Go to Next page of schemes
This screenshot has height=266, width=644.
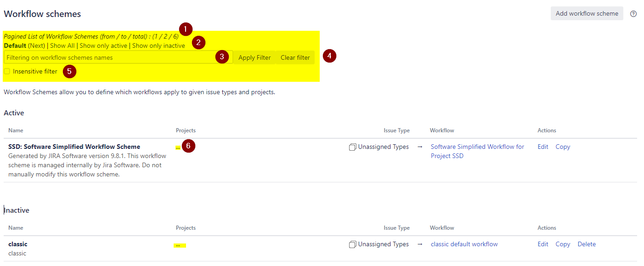(37, 45)
